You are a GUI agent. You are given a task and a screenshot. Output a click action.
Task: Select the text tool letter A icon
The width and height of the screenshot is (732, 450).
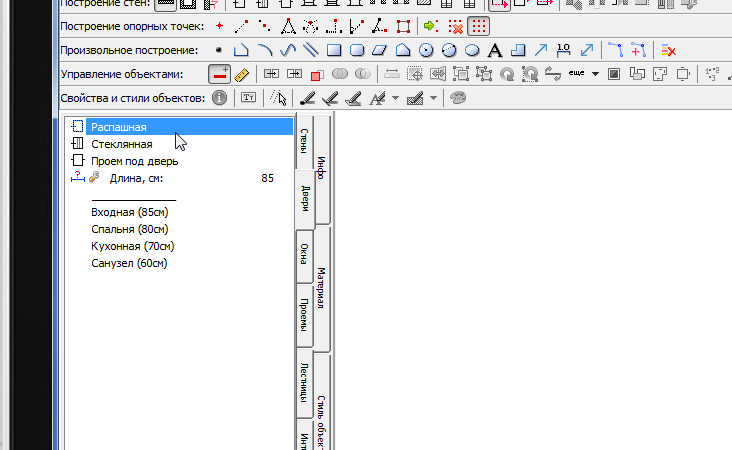pyautogui.click(x=495, y=49)
